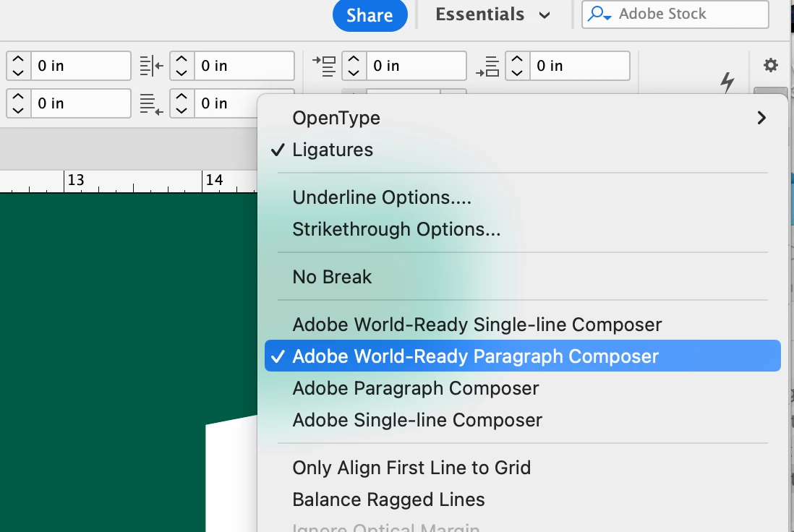Click the first line indent value field
This screenshot has height=532, width=794.
[x=81, y=103]
